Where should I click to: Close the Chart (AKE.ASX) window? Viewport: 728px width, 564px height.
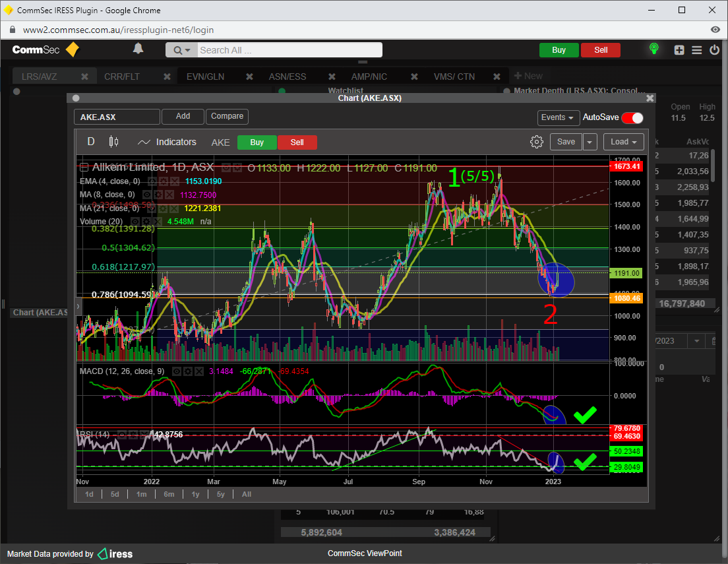pyautogui.click(x=650, y=98)
